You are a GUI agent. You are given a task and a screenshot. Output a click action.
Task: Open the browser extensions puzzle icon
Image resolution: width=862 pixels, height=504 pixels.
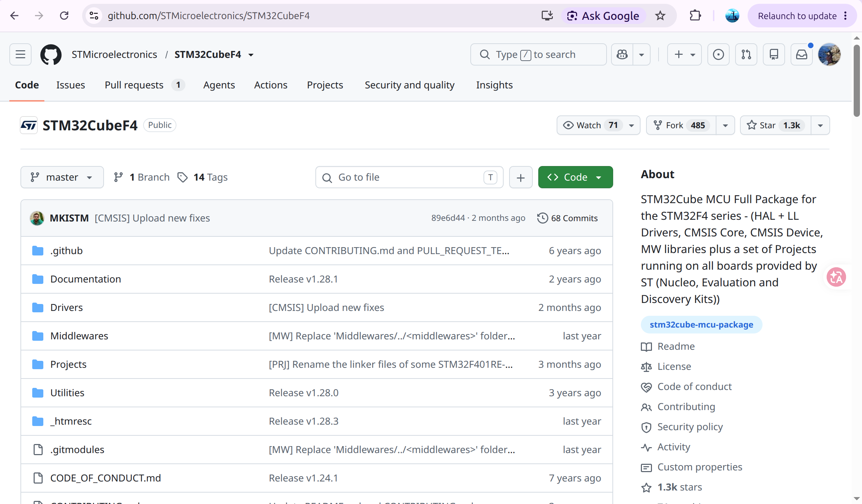[695, 16]
